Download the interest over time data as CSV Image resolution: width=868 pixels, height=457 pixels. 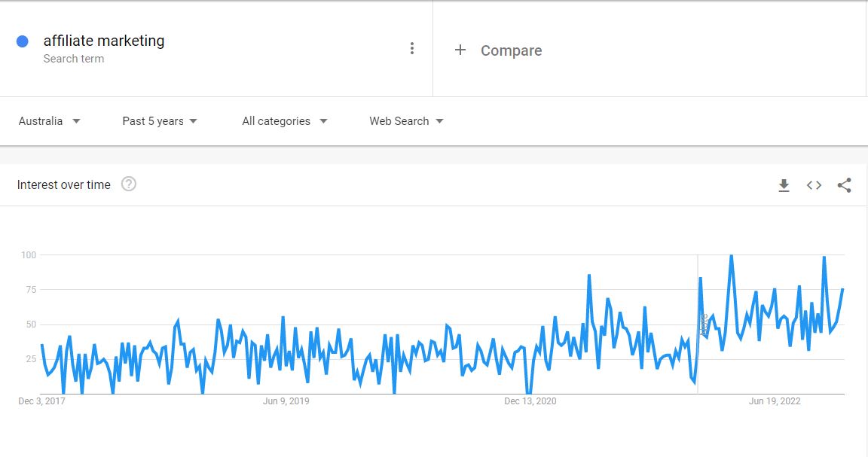[x=784, y=184]
